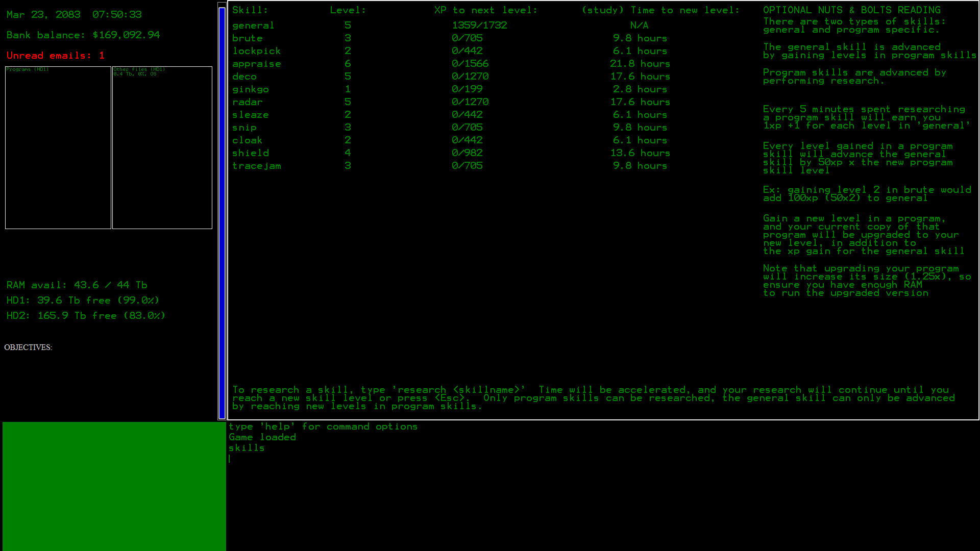Click the RAM avail indicator
This screenshot has height=551, width=980.
[76, 285]
